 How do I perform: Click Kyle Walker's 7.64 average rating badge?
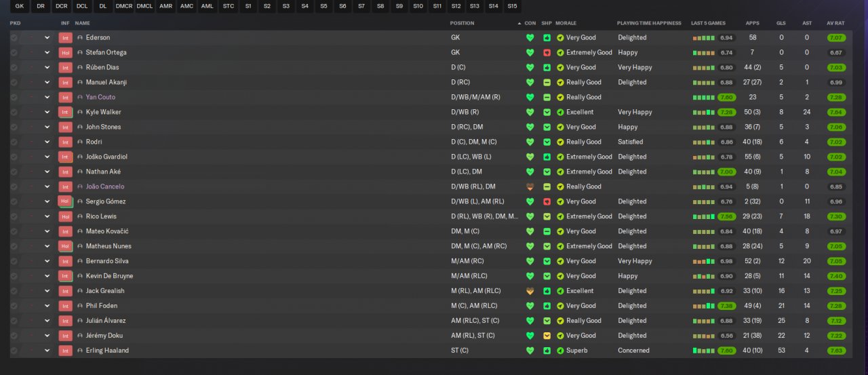836,113
